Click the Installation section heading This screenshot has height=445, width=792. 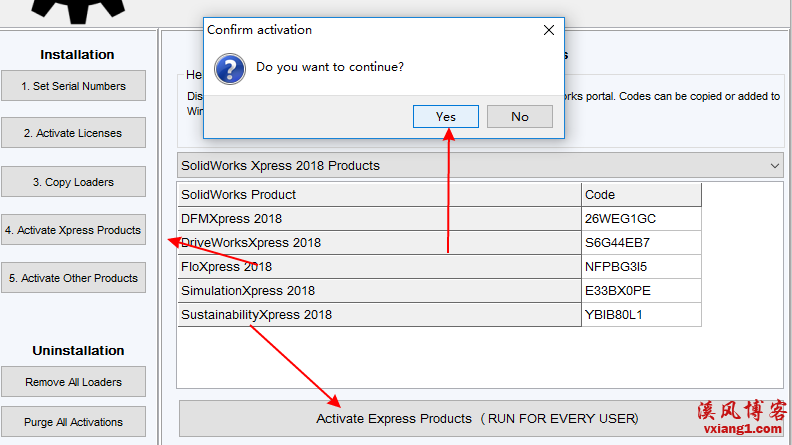77,55
